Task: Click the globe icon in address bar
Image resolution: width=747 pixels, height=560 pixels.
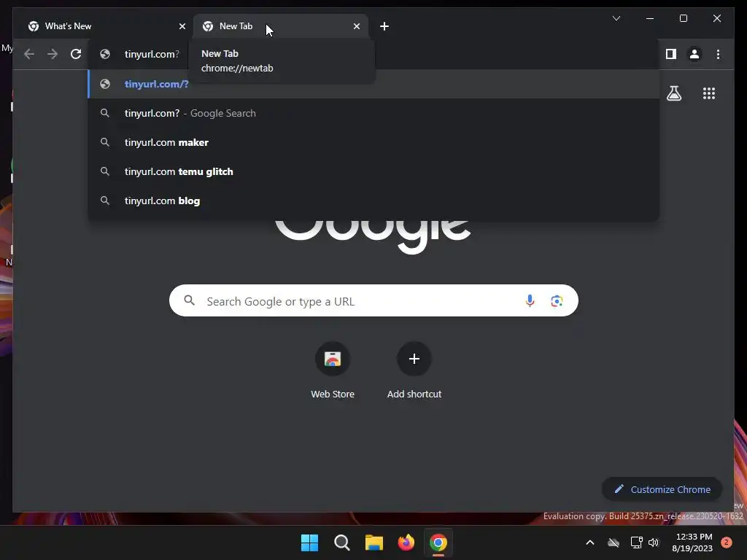Action: 105,54
